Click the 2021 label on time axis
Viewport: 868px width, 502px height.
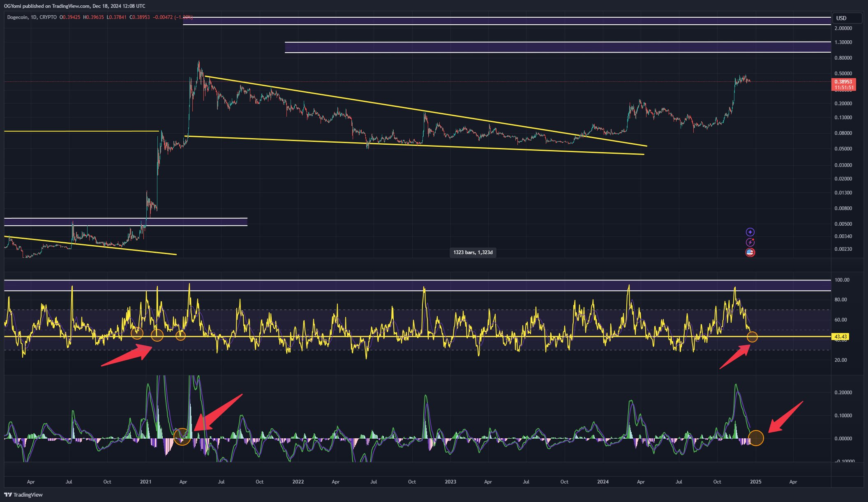click(x=145, y=481)
